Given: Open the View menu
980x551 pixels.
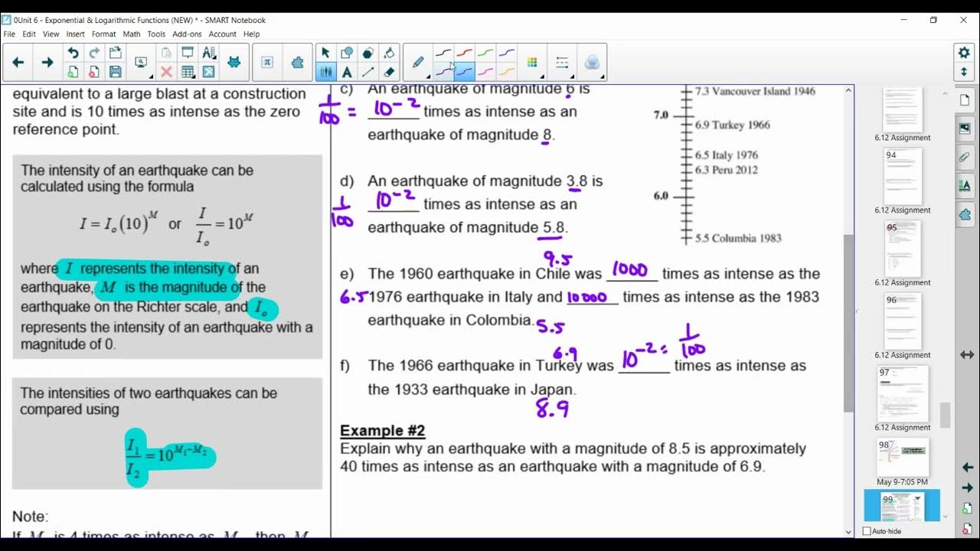Looking at the screenshot, I should point(51,34).
